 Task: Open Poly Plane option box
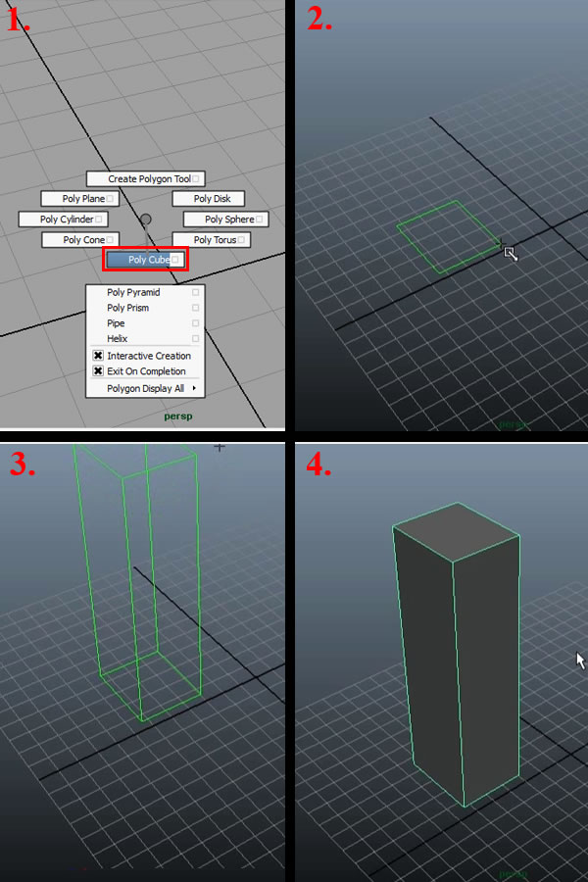coord(110,199)
